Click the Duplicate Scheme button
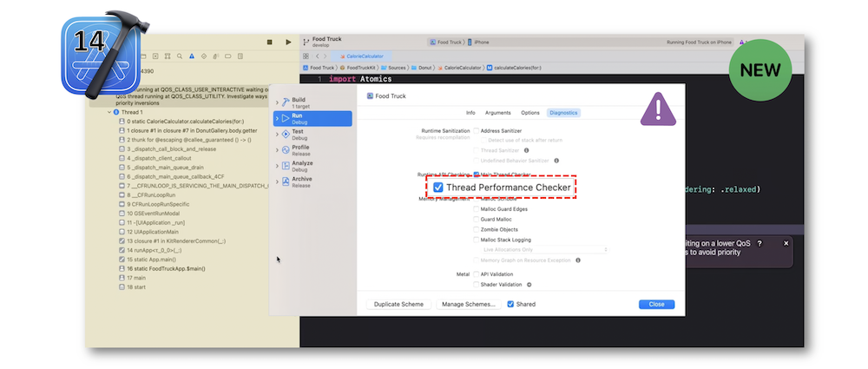Screen dimensions: 868x369 398,304
